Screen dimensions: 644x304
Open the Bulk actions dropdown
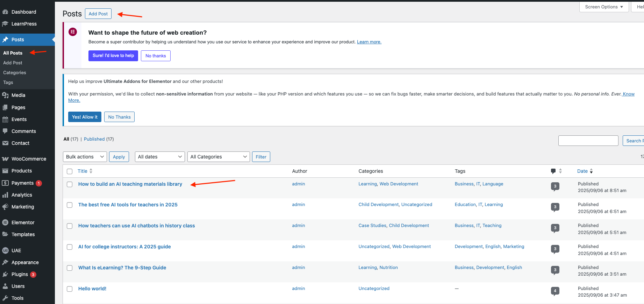point(85,157)
